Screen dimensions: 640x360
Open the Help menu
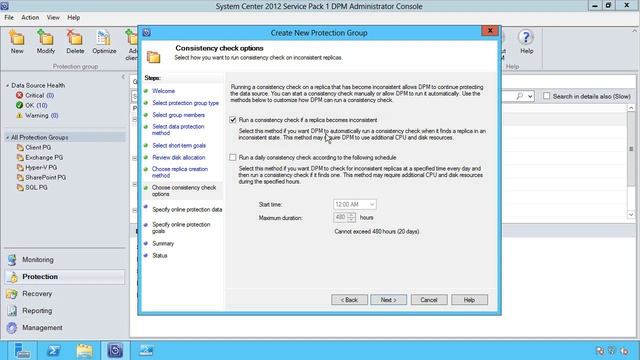pos(73,18)
